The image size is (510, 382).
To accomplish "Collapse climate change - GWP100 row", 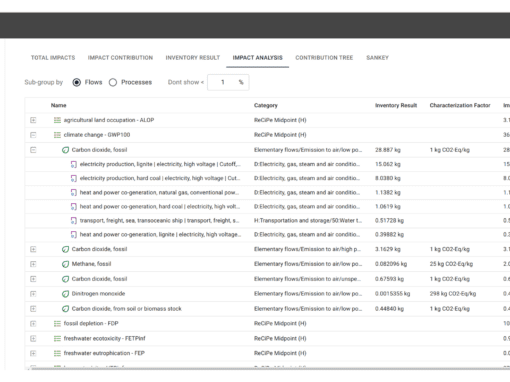I will click(33, 135).
